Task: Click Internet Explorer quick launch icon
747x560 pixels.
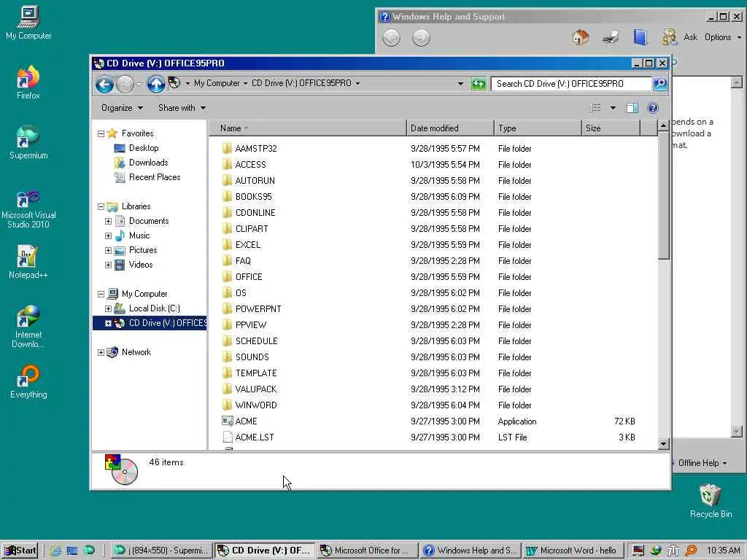Action: [55, 551]
